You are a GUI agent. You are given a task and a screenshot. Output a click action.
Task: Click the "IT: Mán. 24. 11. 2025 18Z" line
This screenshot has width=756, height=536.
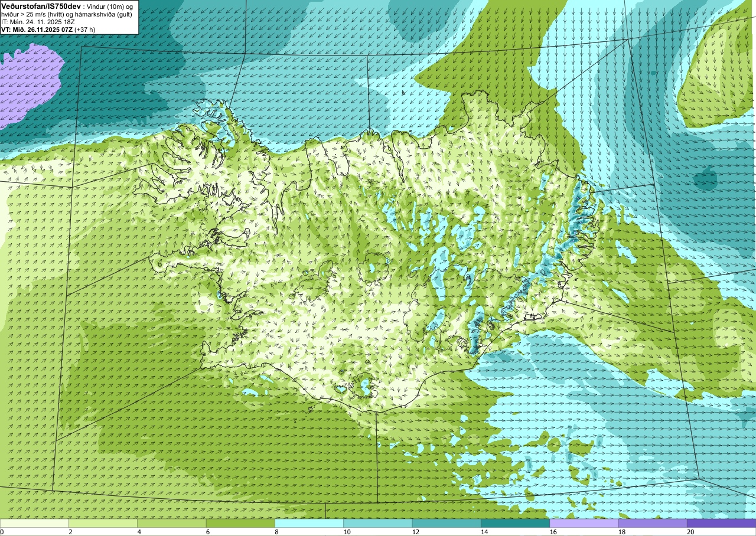[38, 21]
